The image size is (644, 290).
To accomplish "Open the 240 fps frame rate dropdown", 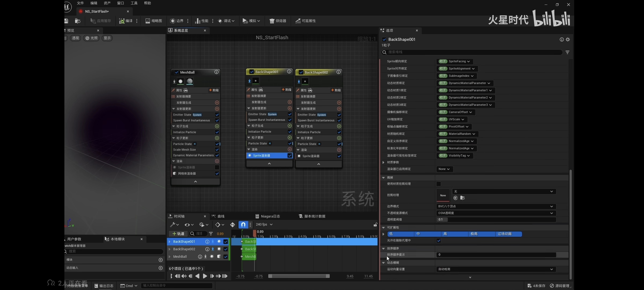I will [264, 224].
